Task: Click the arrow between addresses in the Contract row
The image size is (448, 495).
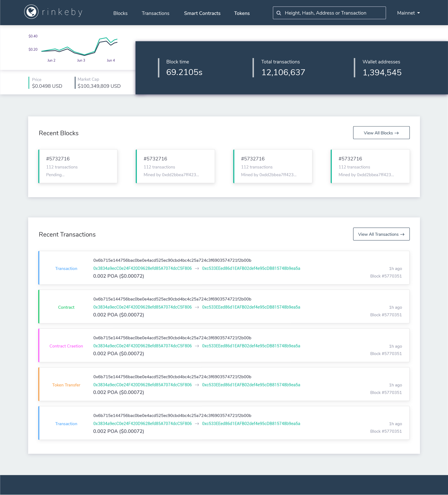Action: [197, 307]
